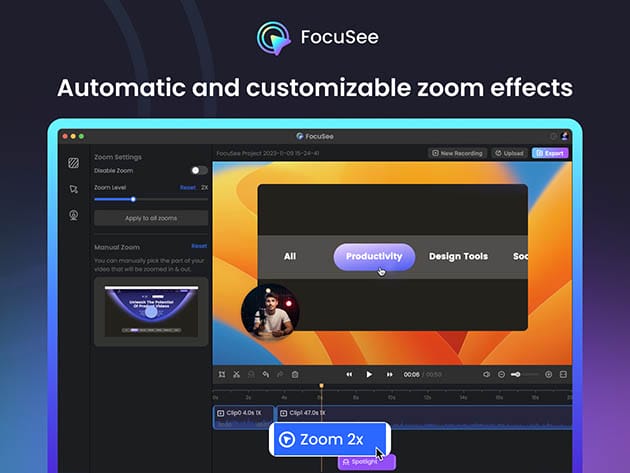Viewport: 630px width, 473px height.
Task: Toggle the Disable Zoom switch
Action: pyautogui.click(x=200, y=171)
